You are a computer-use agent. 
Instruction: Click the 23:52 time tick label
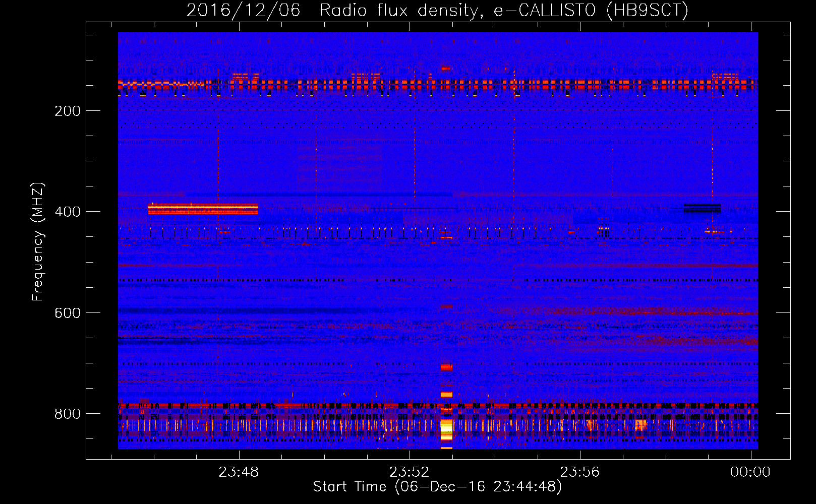tap(410, 472)
